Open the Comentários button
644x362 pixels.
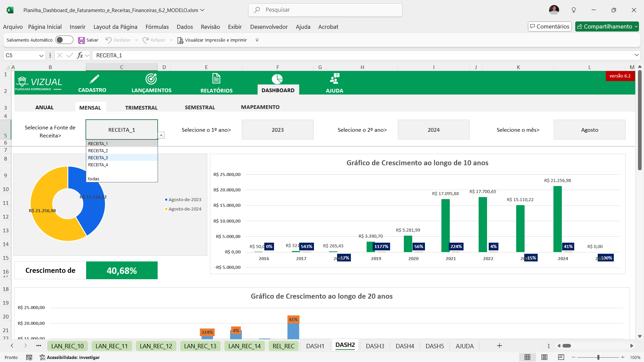(549, 26)
